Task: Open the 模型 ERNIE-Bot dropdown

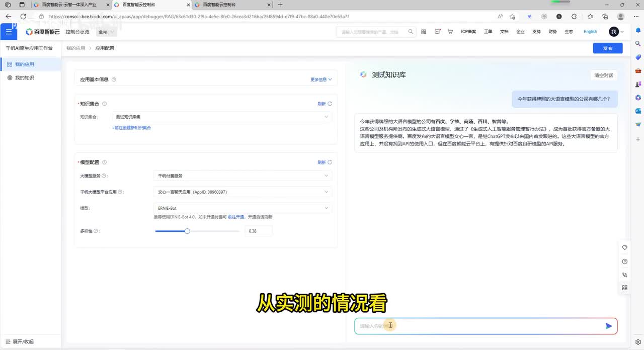Action: click(x=242, y=208)
